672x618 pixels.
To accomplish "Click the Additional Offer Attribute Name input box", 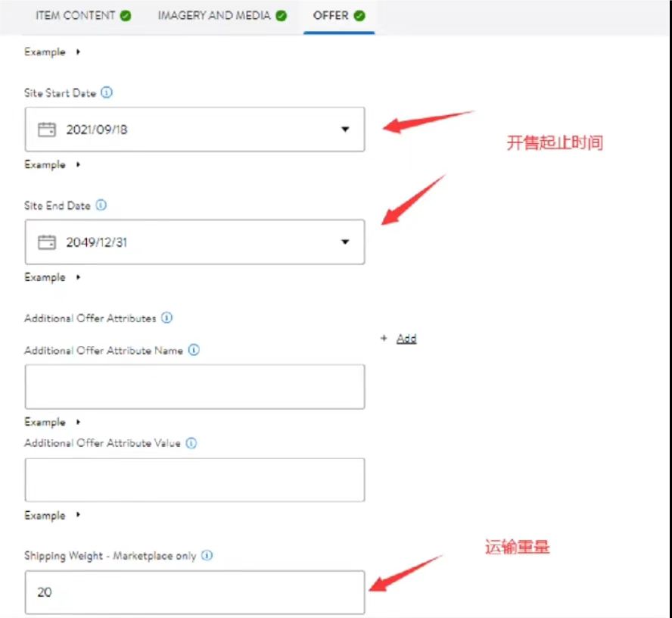I will pyautogui.click(x=194, y=386).
